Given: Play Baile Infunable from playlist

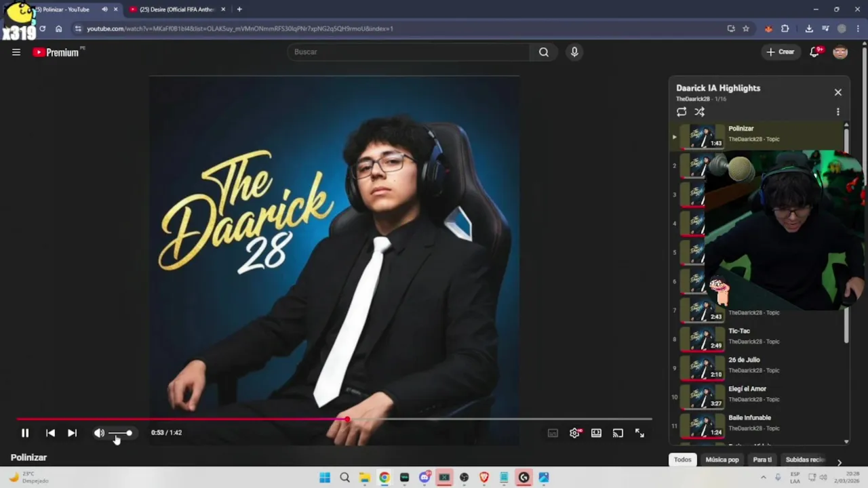Looking at the screenshot, I should tap(755, 426).
